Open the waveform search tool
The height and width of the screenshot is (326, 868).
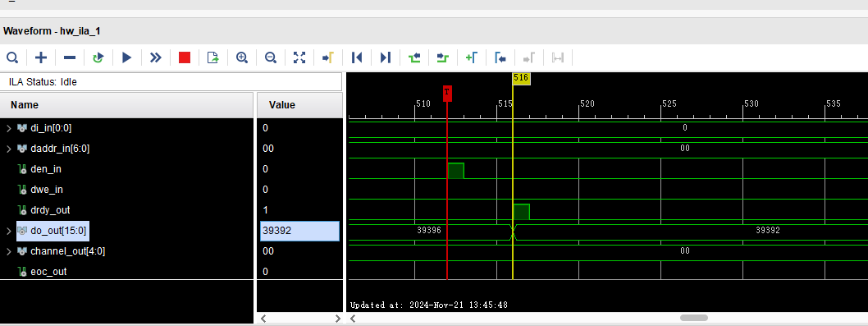pyautogui.click(x=12, y=57)
